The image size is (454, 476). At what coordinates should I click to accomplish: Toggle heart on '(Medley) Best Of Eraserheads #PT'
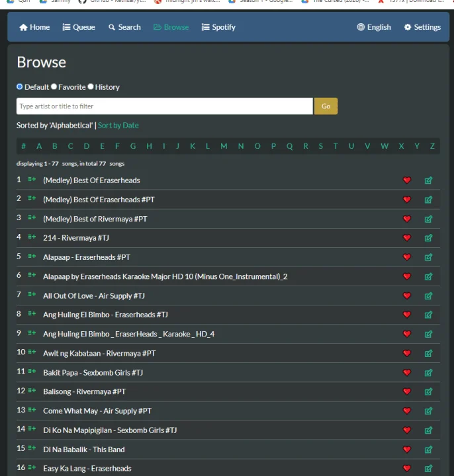point(407,200)
